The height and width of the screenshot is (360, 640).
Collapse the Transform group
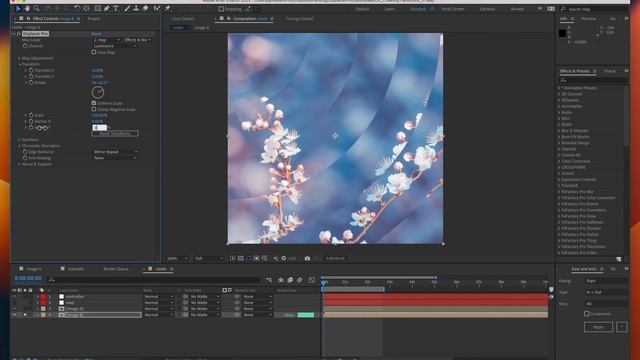click(x=19, y=64)
